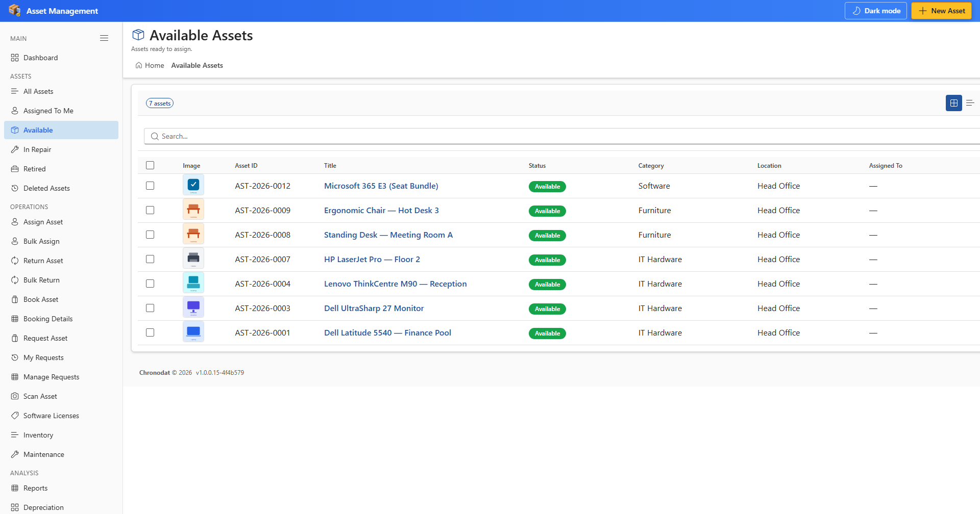Click Standing Desk thumbnail image
This screenshot has width=980, height=514.
pos(193,234)
